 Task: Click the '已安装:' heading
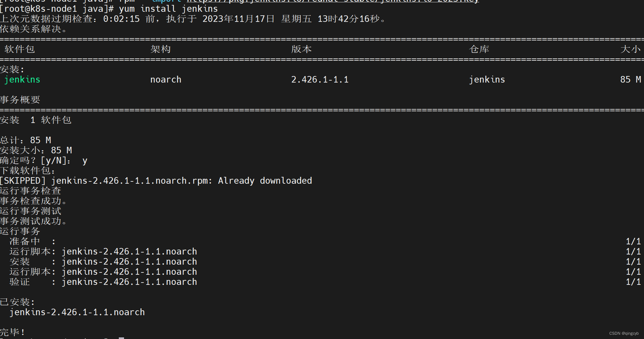click(18, 302)
